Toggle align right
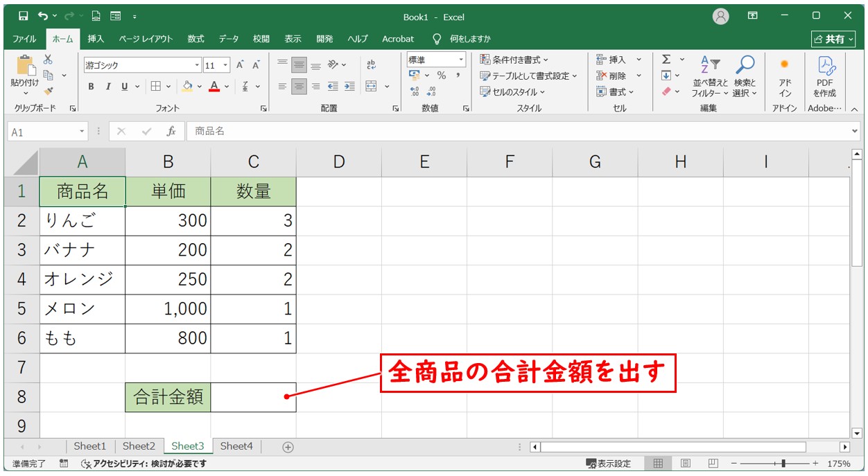The image size is (868, 476). pos(315,87)
